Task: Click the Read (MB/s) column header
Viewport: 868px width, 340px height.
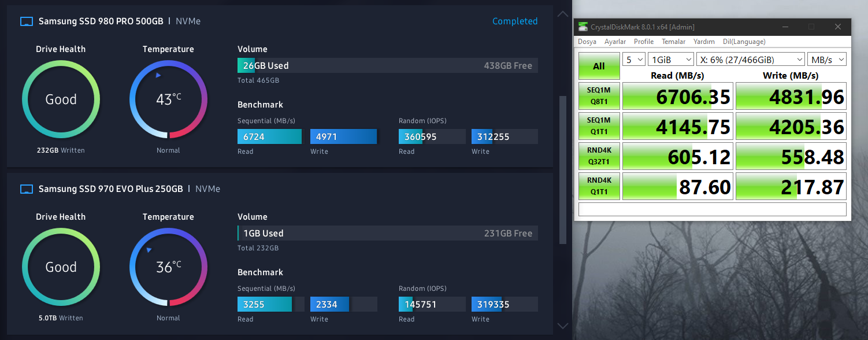Action: pyautogui.click(x=677, y=75)
